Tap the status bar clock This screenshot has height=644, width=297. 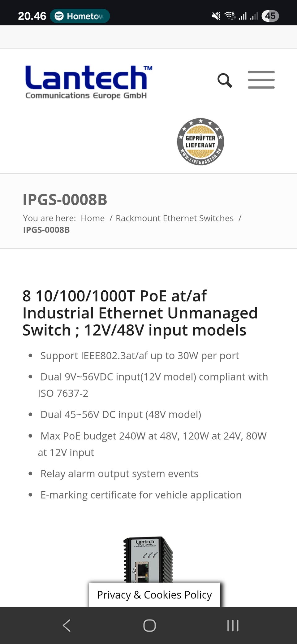pos(32,16)
